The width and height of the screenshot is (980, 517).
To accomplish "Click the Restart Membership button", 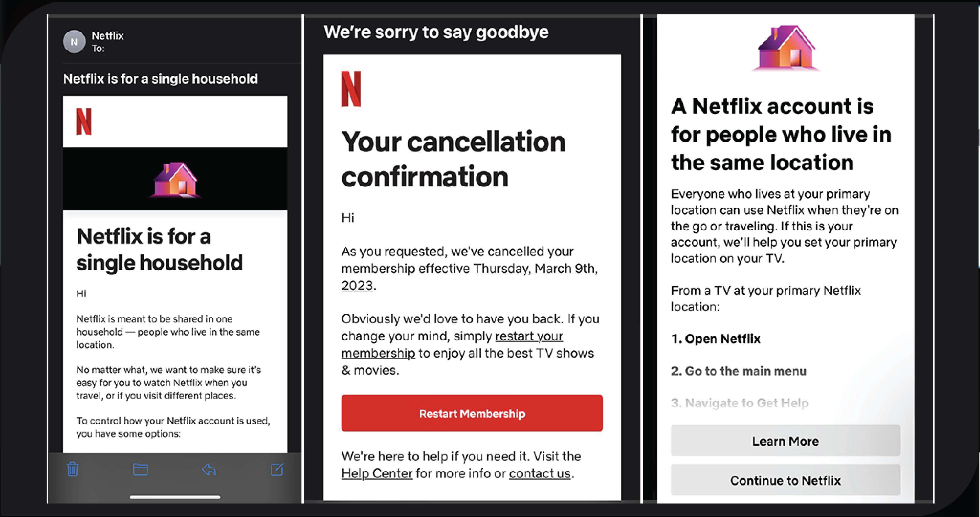I will tap(472, 413).
